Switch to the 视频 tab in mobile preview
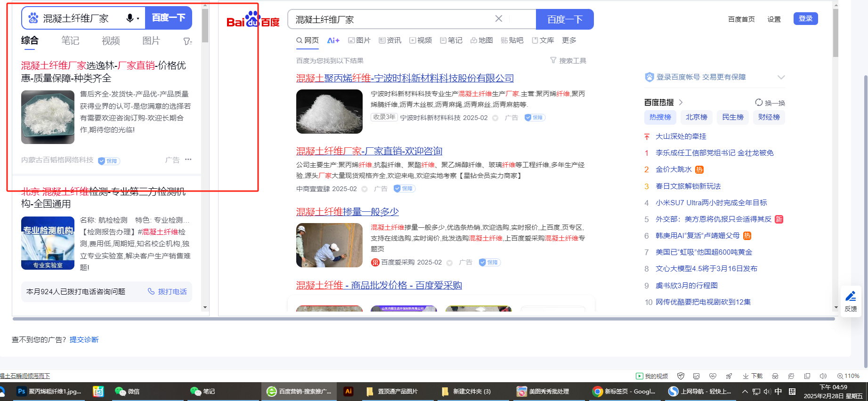 [x=111, y=41]
